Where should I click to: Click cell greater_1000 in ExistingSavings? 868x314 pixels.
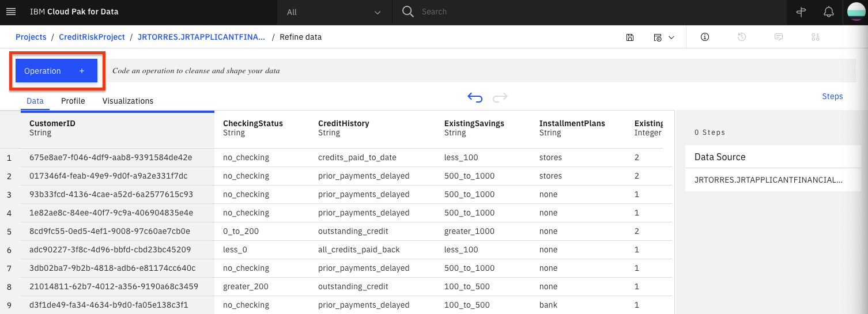[469, 231]
